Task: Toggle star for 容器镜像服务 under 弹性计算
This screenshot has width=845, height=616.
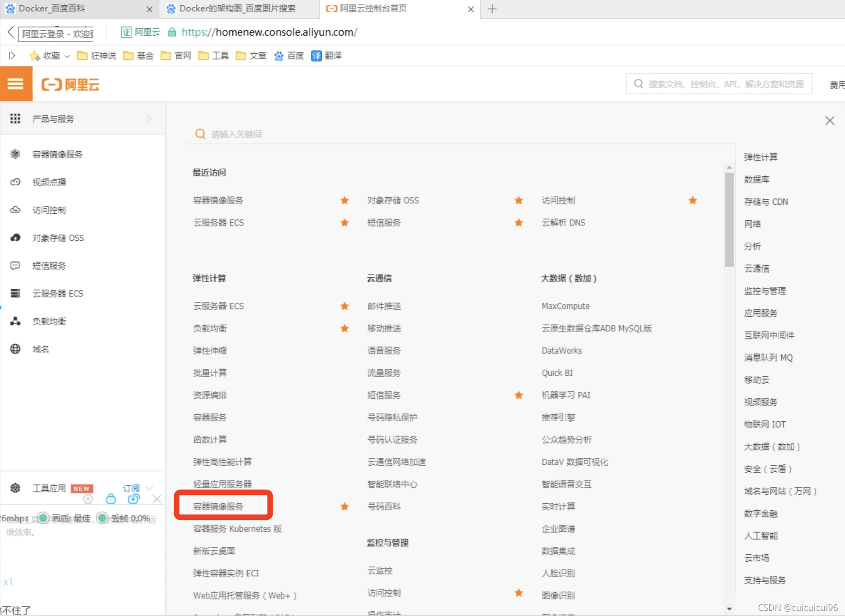Action: coord(345,507)
